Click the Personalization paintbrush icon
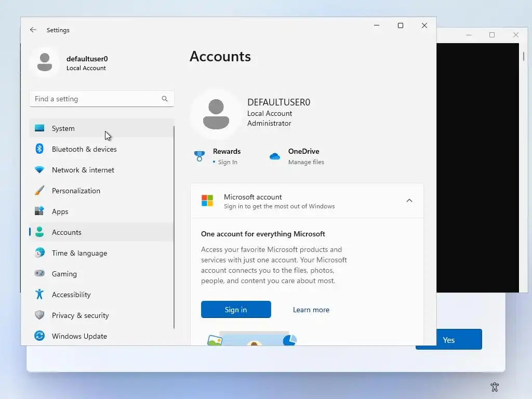The image size is (532, 399). [39, 190]
